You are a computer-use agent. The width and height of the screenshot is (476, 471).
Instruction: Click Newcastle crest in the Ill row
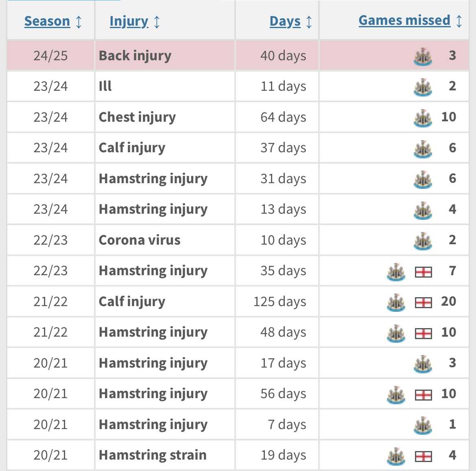[423, 87]
